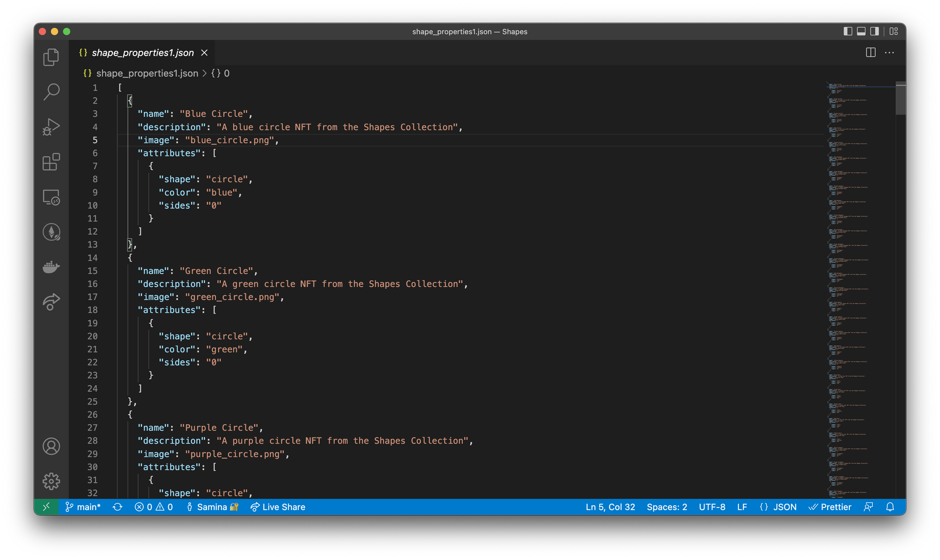The width and height of the screenshot is (940, 560).
Task: Click the "blue_circle.png" image value
Action: point(230,140)
